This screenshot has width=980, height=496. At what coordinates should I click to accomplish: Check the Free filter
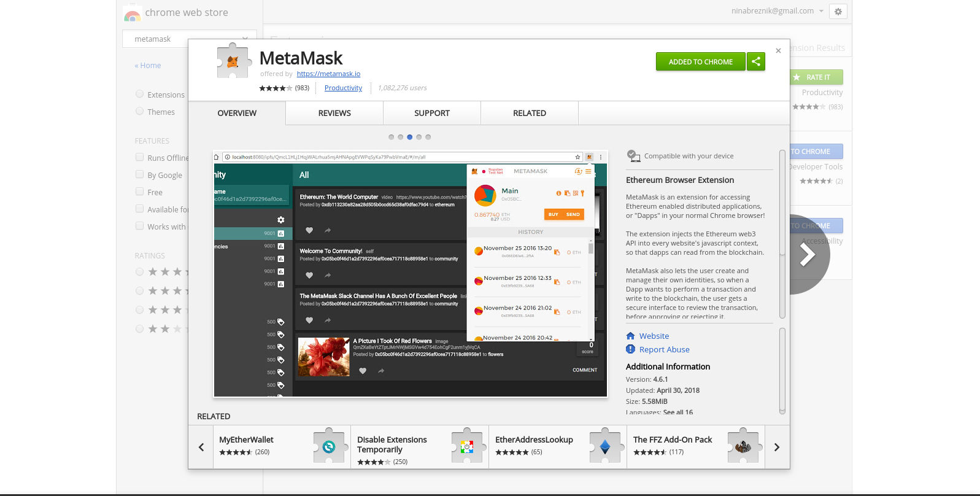(139, 192)
